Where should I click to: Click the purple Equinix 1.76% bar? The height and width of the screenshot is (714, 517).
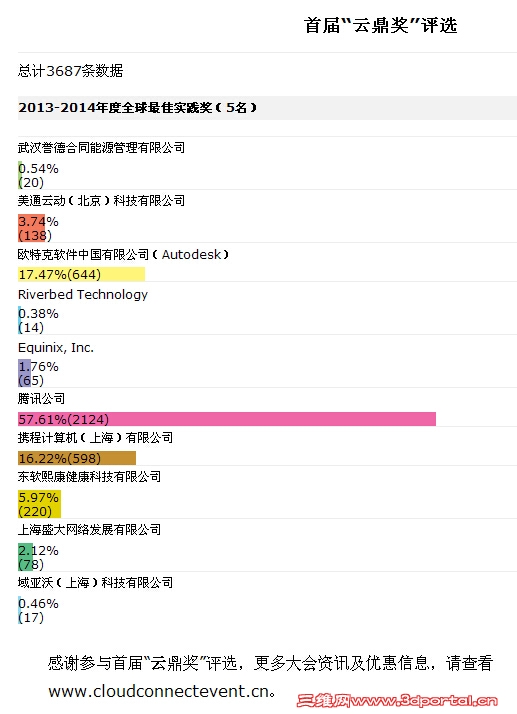click(x=24, y=373)
